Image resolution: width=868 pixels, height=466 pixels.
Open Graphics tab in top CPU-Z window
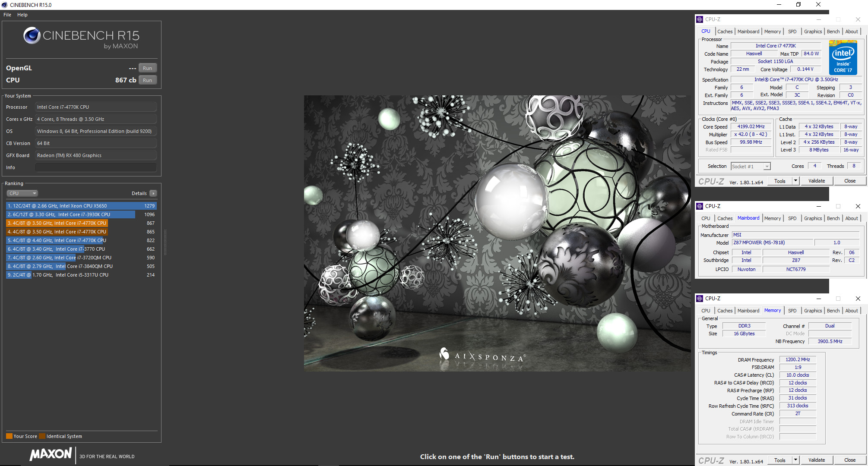[813, 31]
